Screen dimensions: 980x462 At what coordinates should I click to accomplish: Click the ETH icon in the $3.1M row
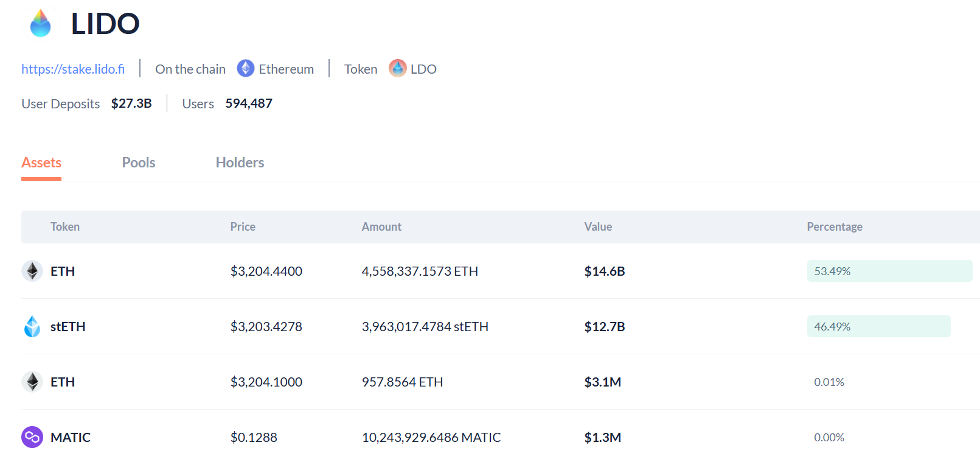pos(32,382)
